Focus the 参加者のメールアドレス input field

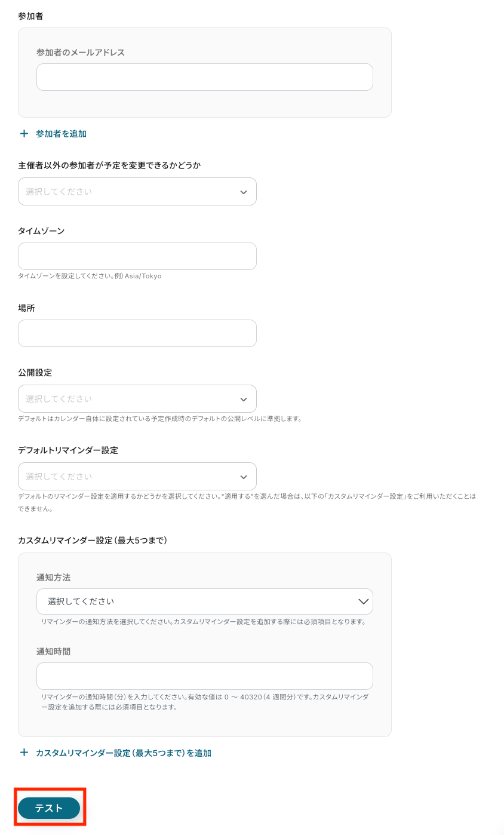[205, 77]
